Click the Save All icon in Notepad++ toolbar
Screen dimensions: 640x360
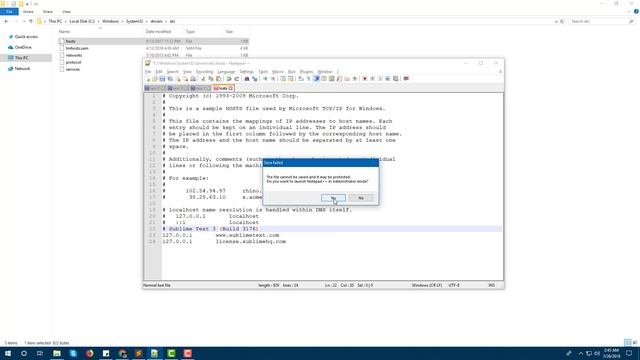click(x=170, y=79)
